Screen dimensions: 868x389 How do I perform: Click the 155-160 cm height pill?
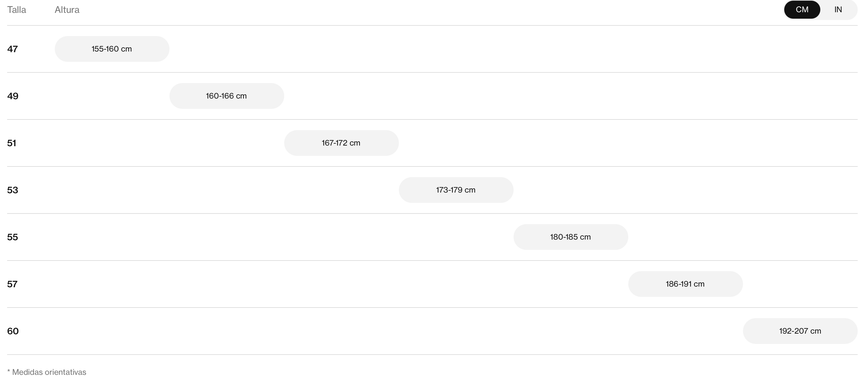pyautogui.click(x=112, y=49)
